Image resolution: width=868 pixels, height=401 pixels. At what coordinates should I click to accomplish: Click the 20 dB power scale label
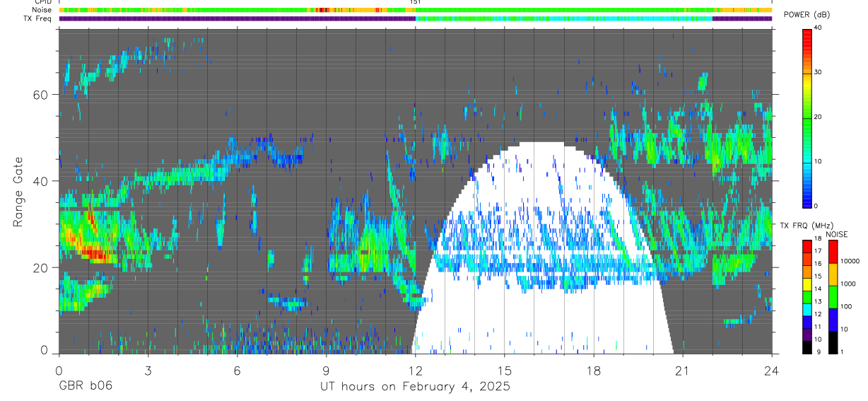click(818, 117)
